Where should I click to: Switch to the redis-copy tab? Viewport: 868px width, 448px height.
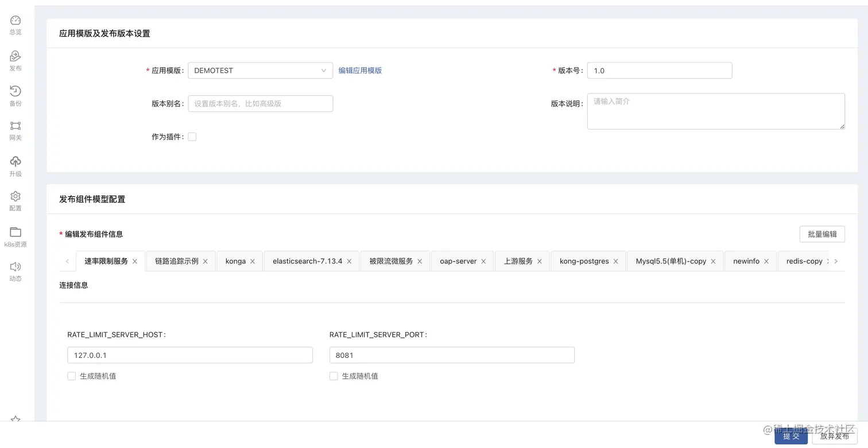click(x=804, y=261)
